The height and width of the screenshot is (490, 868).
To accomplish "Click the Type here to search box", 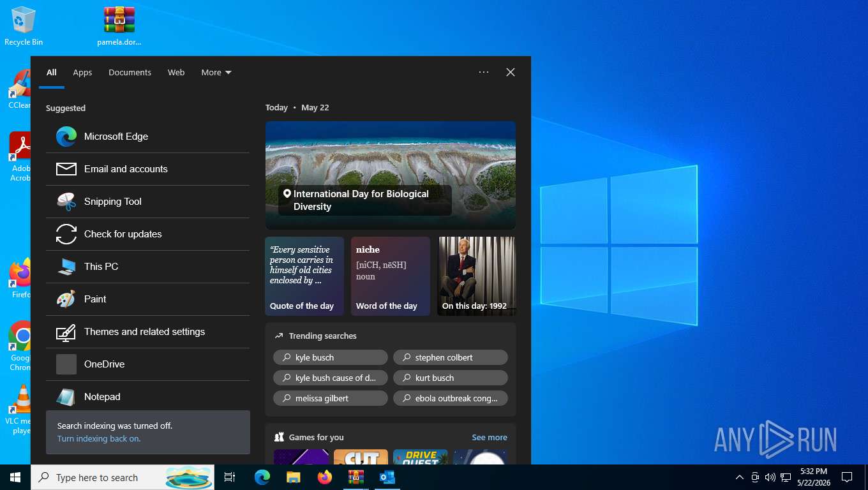I will coord(123,477).
